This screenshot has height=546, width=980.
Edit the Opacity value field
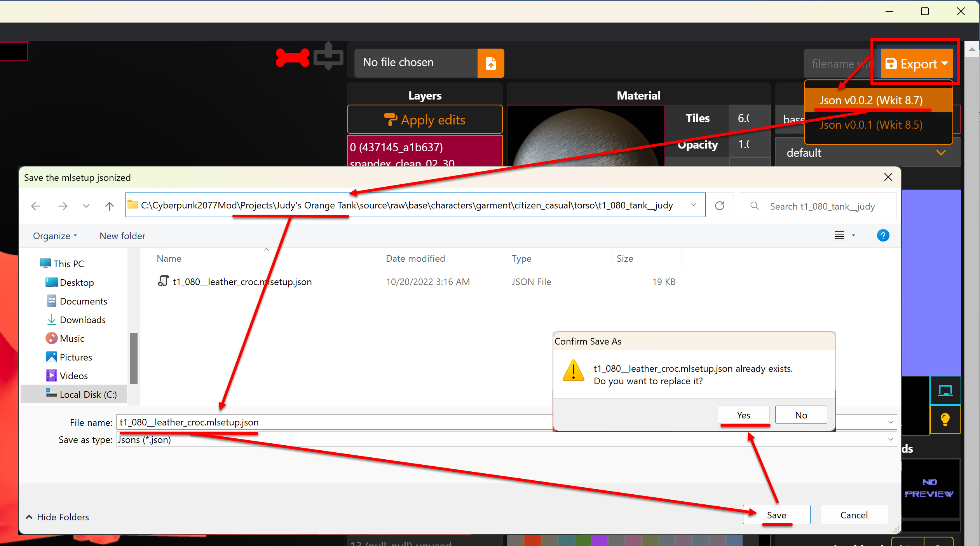click(x=750, y=144)
